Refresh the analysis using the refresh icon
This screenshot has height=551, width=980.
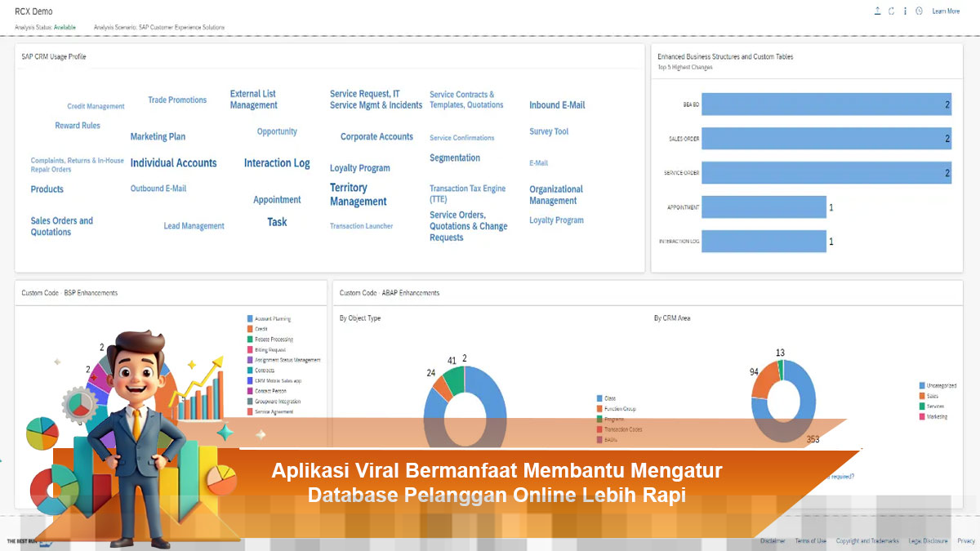pyautogui.click(x=891, y=11)
